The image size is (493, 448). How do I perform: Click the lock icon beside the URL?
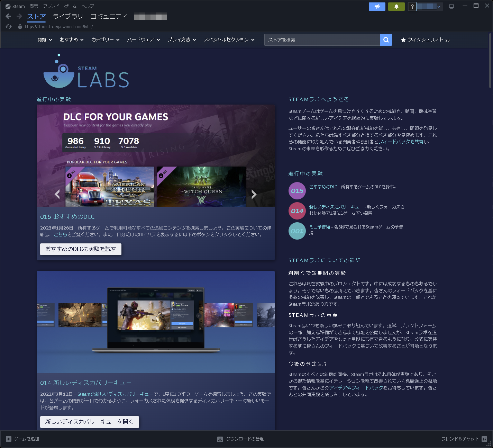point(20,27)
